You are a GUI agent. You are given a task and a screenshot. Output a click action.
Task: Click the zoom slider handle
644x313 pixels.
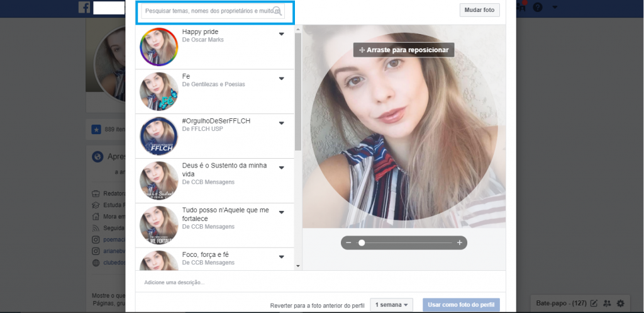(362, 242)
